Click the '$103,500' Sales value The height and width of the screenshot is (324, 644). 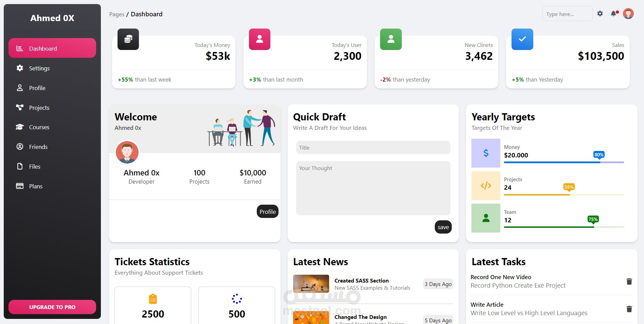[601, 56]
